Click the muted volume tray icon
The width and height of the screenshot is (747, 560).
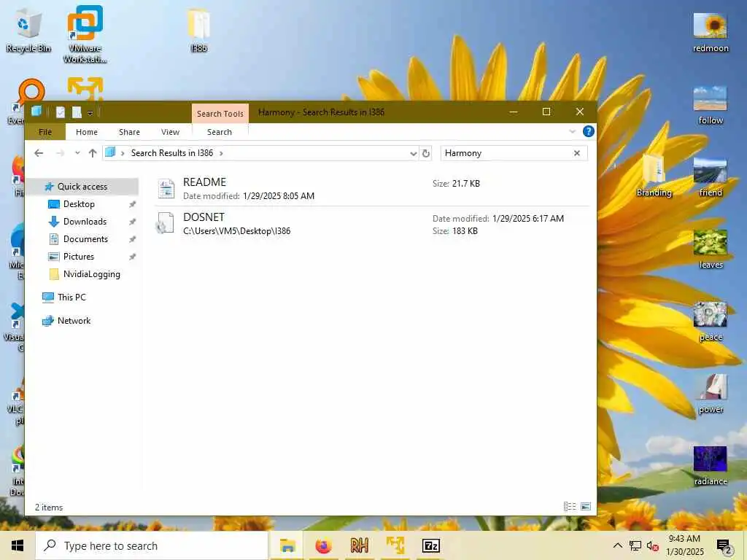(x=653, y=545)
